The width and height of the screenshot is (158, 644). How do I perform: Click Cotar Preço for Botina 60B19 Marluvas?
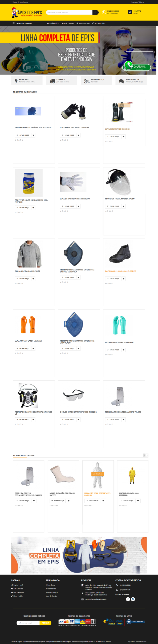tap(113, 279)
